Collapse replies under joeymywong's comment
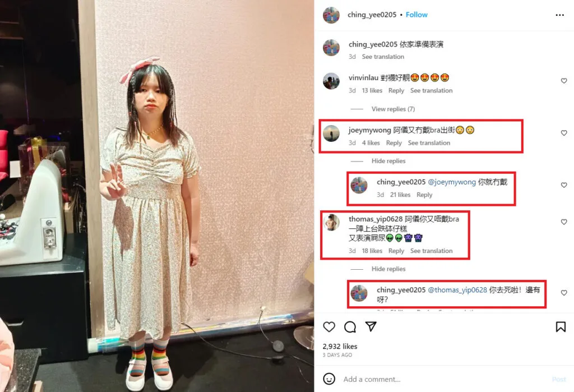The width and height of the screenshot is (574, 392). click(x=388, y=161)
